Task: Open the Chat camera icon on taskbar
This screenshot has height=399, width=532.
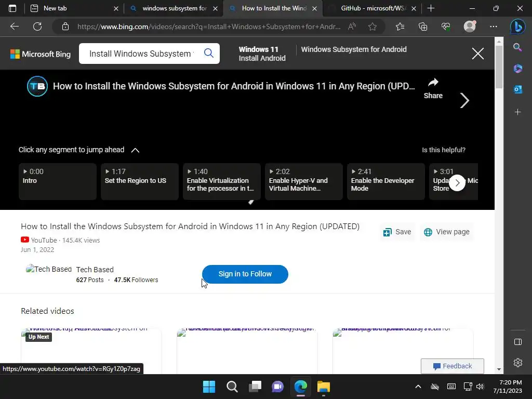Action: click(x=277, y=387)
